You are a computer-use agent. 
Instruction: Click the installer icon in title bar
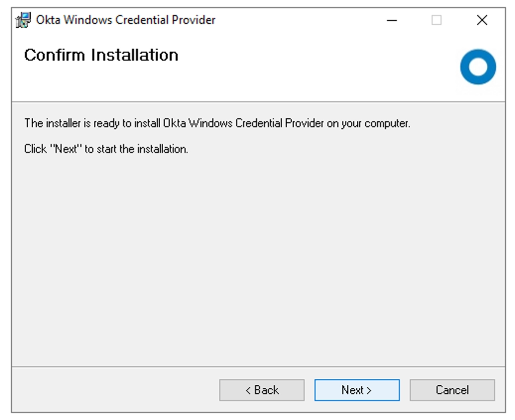coord(23,20)
